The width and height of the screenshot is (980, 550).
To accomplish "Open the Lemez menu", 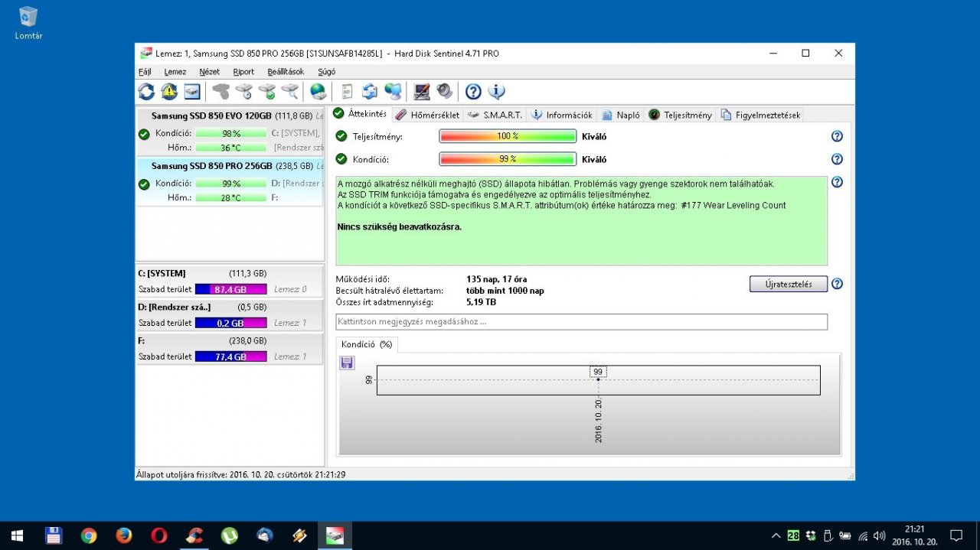I will (175, 71).
